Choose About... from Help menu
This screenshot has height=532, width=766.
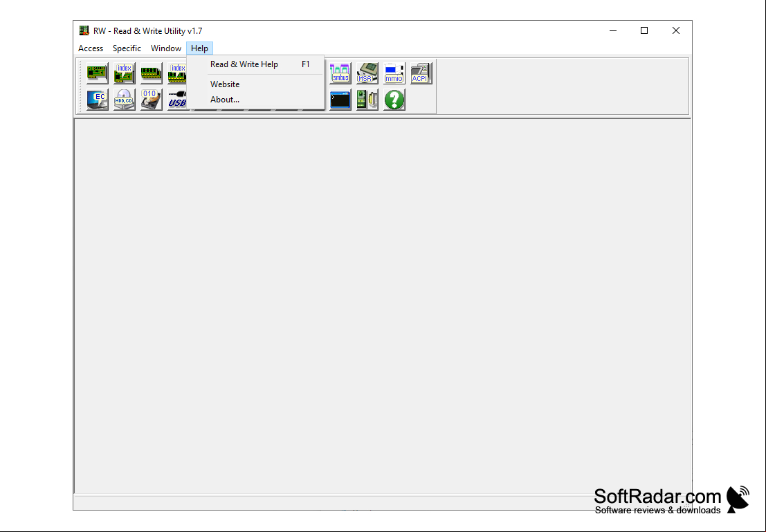(255, 99)
